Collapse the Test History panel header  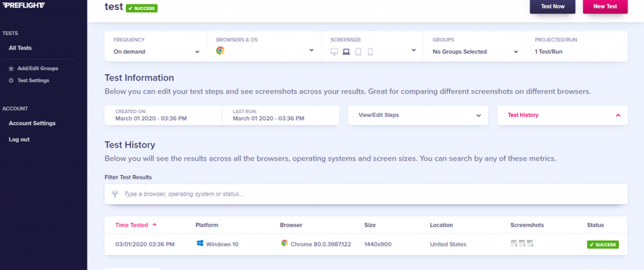click(562, 116)
